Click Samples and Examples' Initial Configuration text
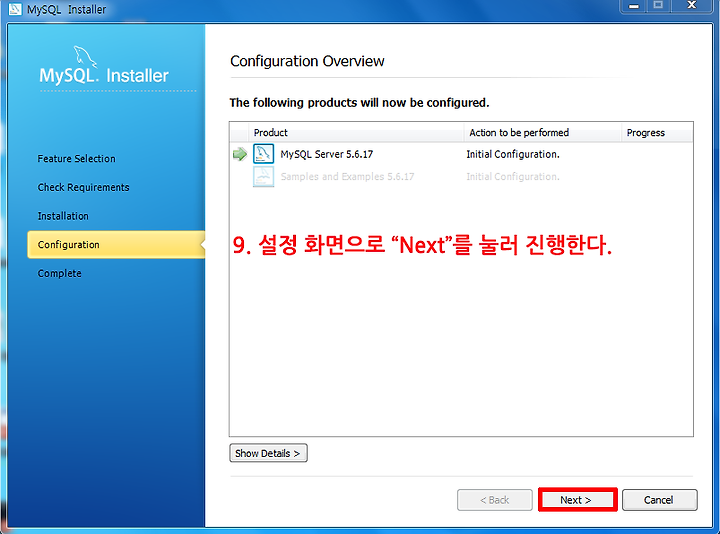 [513, 177]
